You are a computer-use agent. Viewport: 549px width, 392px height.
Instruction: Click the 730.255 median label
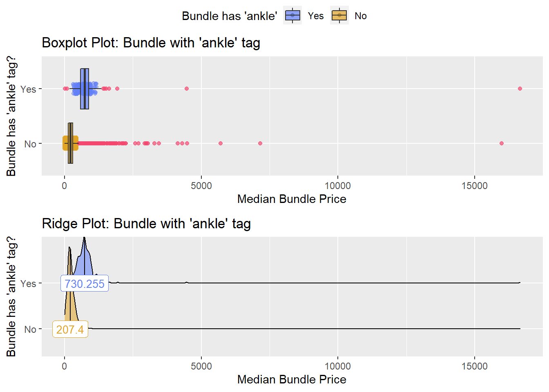tap(85, 283)
